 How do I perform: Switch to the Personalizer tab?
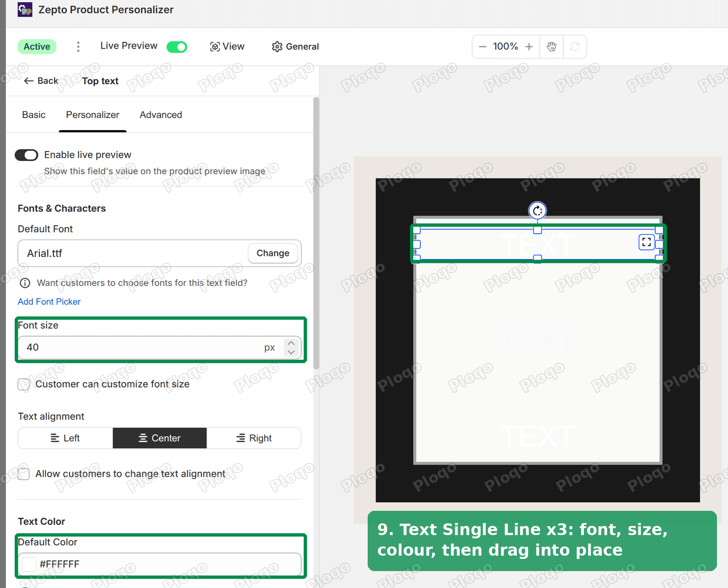[x=92, y=115]
